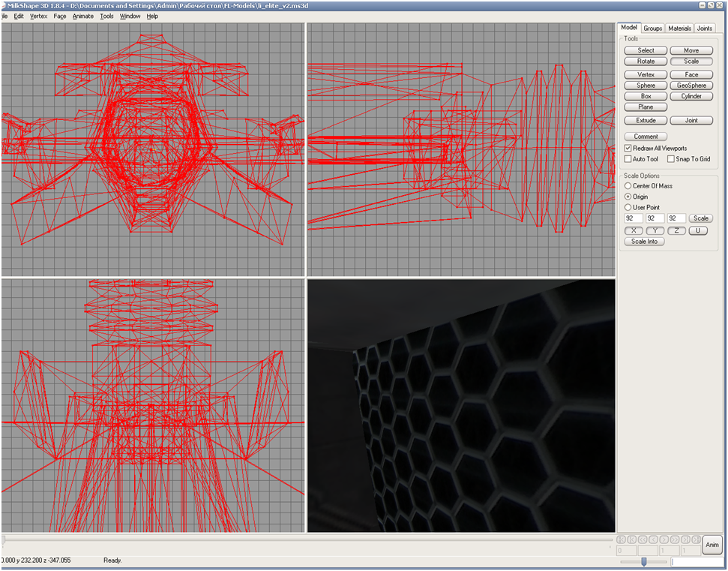This screenshot has width=728, height=571.
Task: Open the Materials tab
Action: 680,29
